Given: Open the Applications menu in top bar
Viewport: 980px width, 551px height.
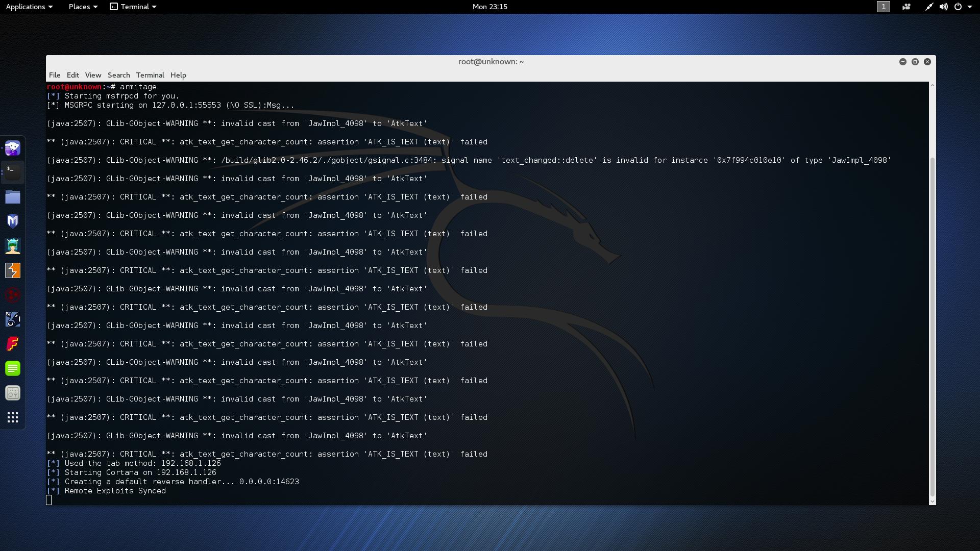Looking at the screenshot, I should [x=29, y=7].
